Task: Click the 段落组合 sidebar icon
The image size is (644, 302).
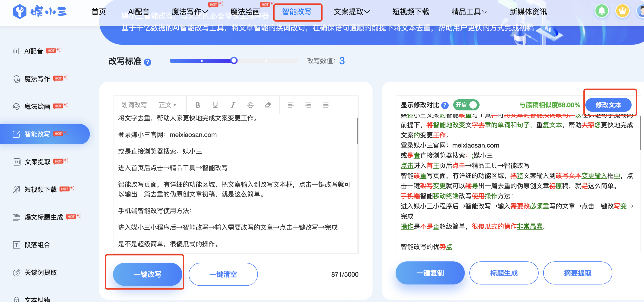Action: pyautogui.click(x=17, y=245)
